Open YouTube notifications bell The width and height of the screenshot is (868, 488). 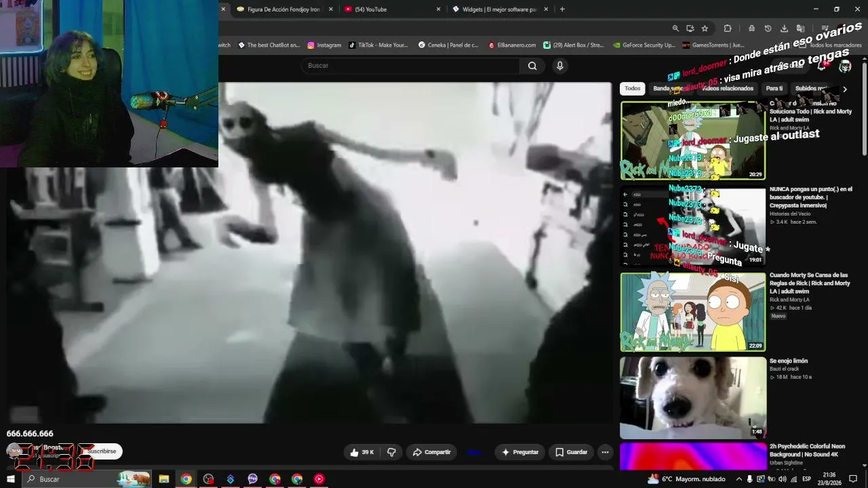tap(822, 66)
